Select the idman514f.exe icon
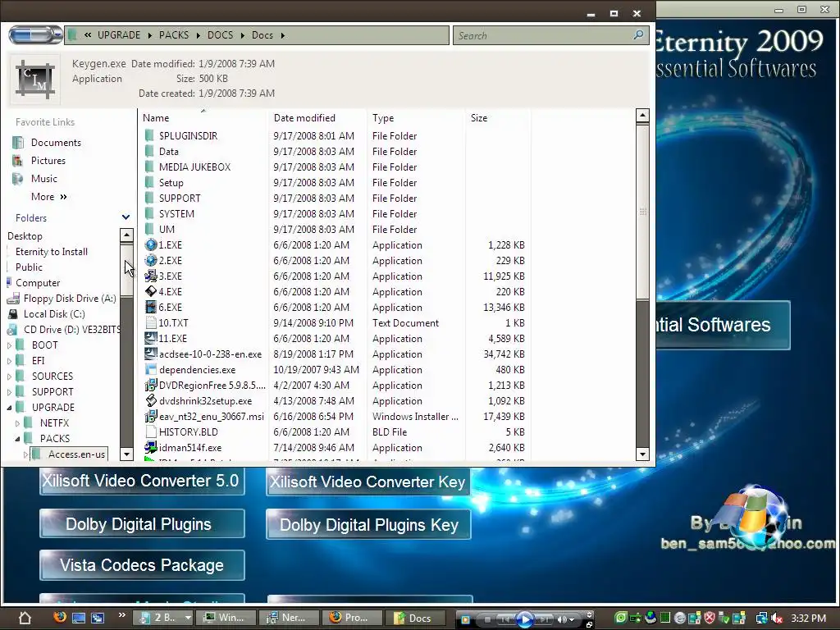Viewport: 840px width, 630px height. (151, 447)
